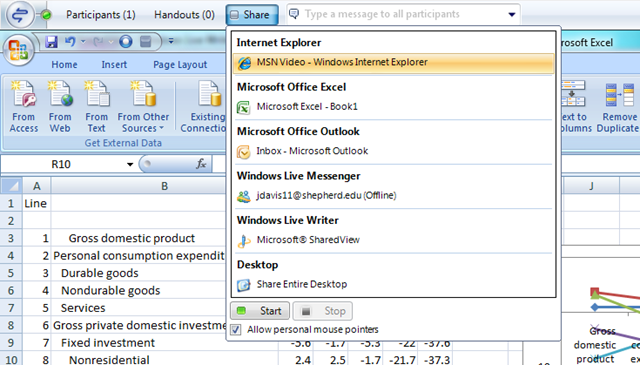Select Microsoft SharedView under Windows Live Writer
The image size is (640, 365).
pos(393,240)
